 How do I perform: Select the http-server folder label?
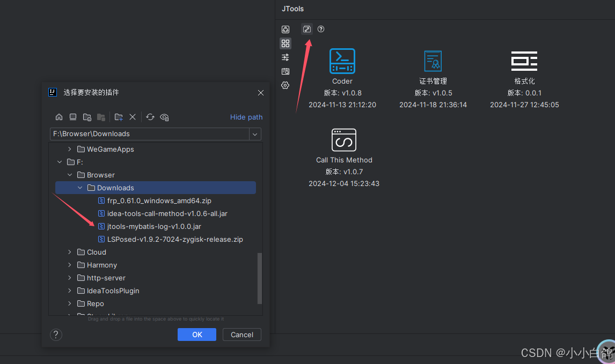coord(106,278)
